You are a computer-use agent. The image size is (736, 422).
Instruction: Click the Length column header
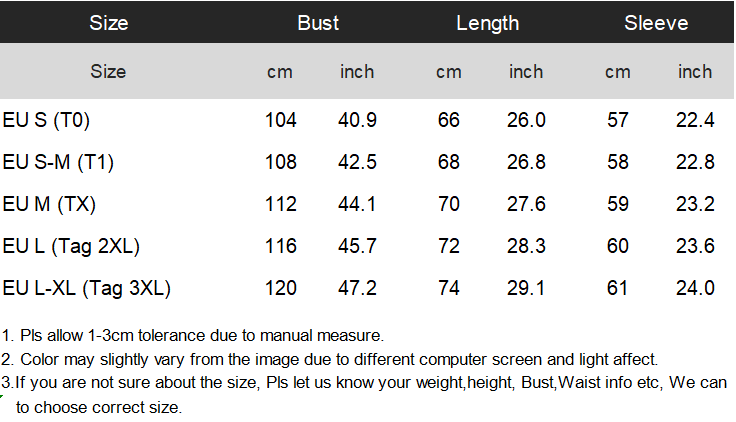pyautogui.click(x=488, y=24)
